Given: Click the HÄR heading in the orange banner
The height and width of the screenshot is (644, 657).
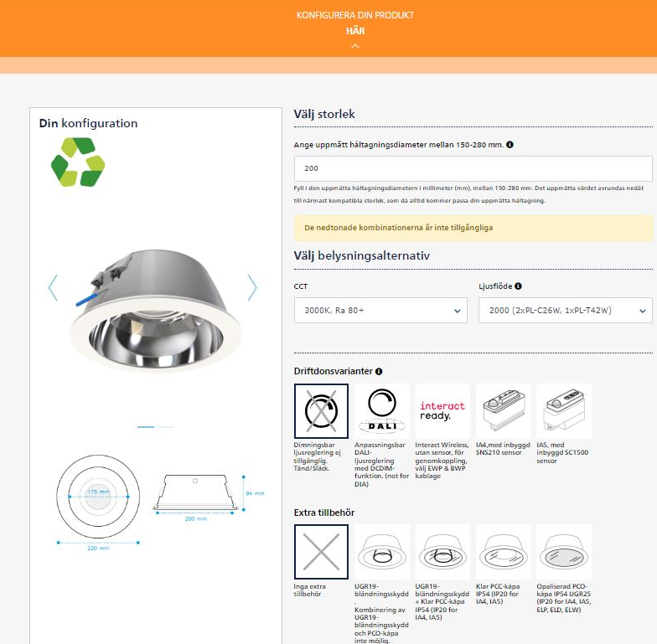Looking at the screenshot, I should point(355,31).
